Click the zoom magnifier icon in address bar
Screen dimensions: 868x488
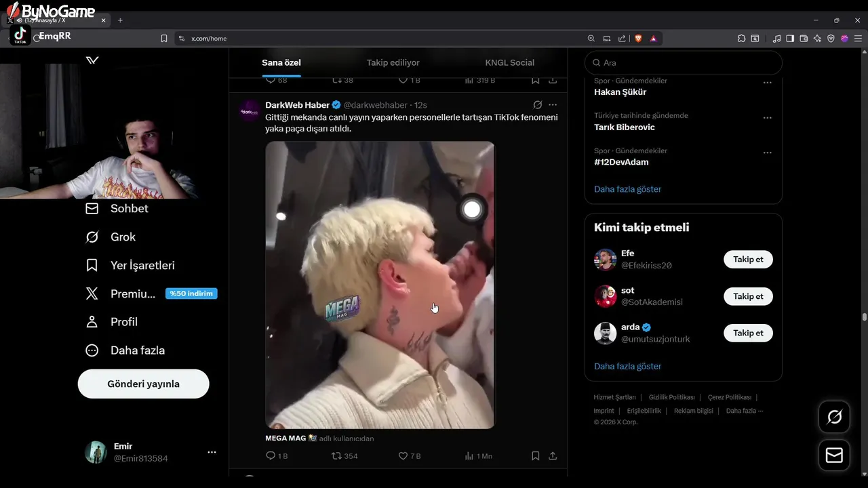point(591,39)
